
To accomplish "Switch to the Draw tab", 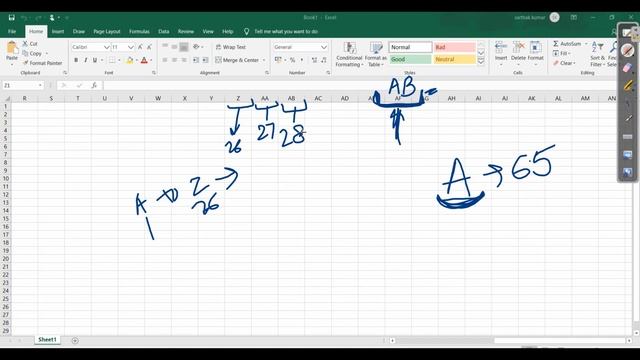I will [x=79, y=31].
